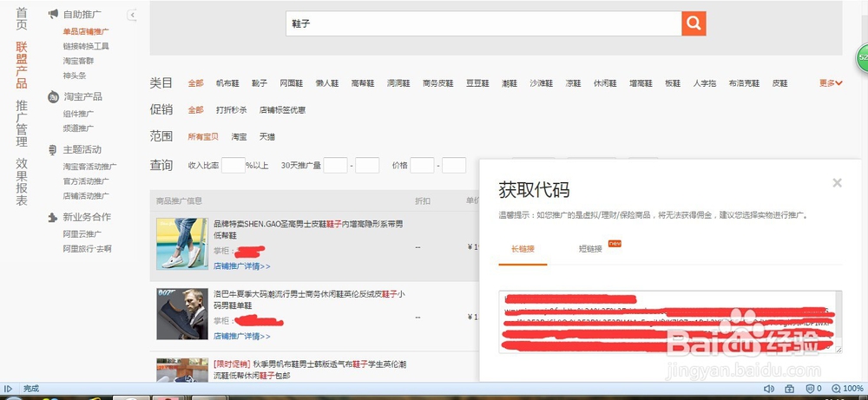This screenshot has height=400, width=868.
Task: Filter category by 帆布鞋
Action: pyautogui.click(x=227, y=83)
